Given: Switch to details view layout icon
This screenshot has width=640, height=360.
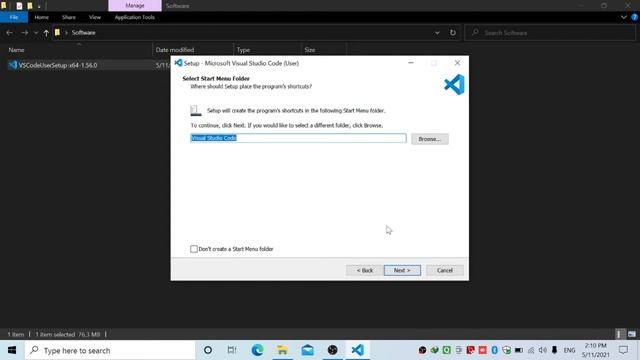Looking at the screenshot, I should click(619, 334).
